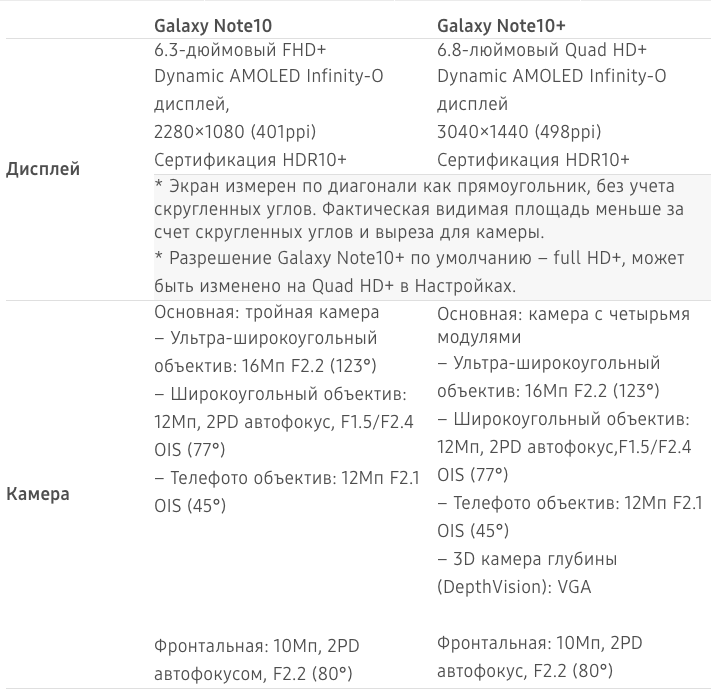This screenshot has width=711, height=689.
Task: Select the Дисплей row label
Action: pos(43,169)
